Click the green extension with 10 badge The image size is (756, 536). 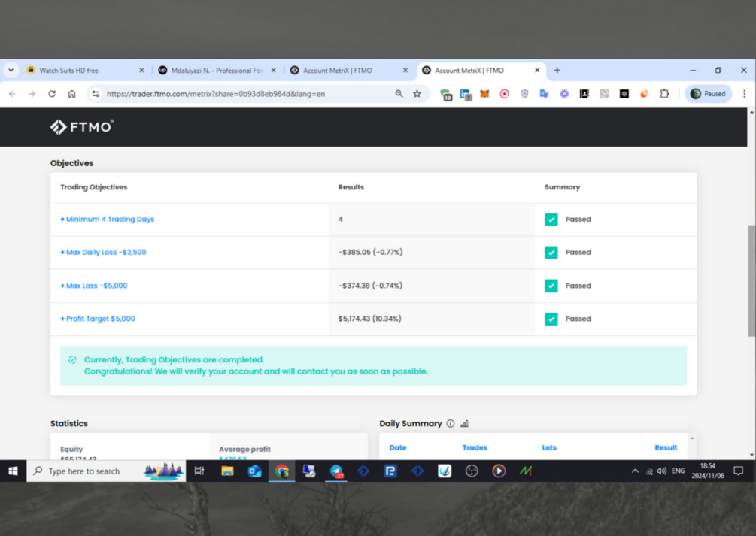point(446,95)
